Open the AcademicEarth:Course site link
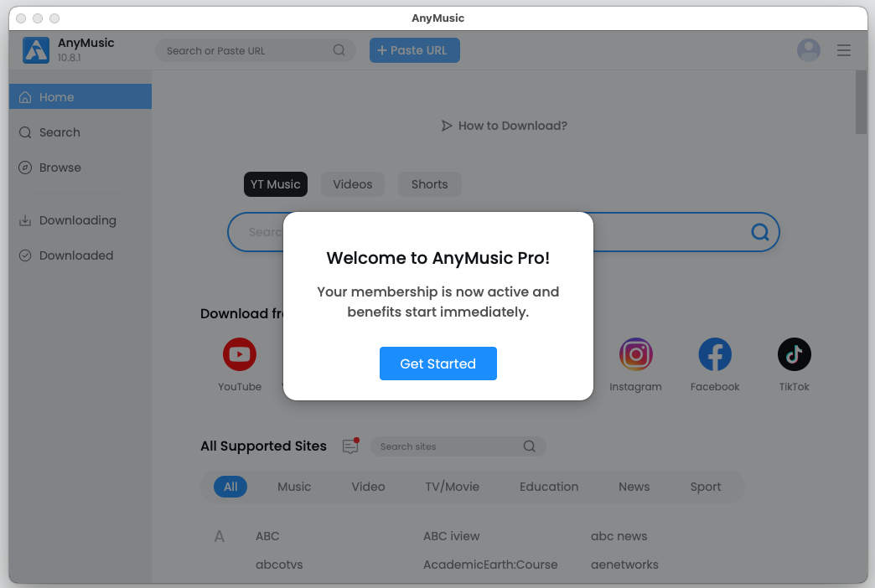Screen dimensions: 875x588 (x=490, y=565)
